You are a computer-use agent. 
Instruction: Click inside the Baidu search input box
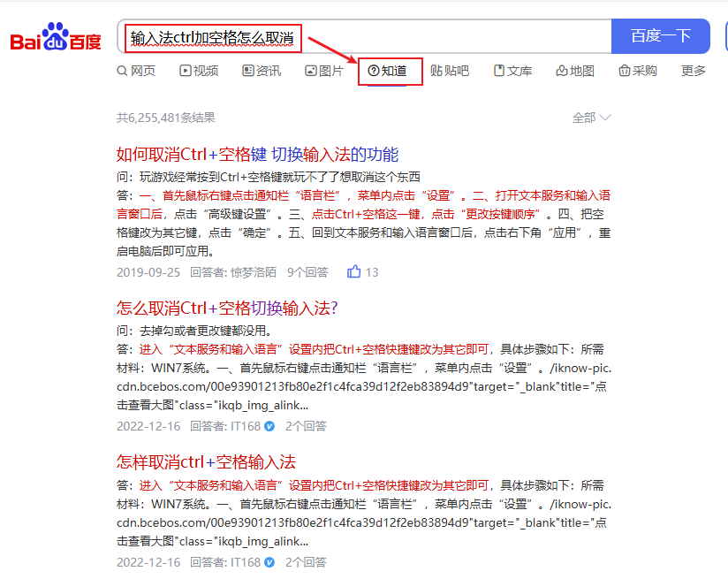(x=442, y=38)
